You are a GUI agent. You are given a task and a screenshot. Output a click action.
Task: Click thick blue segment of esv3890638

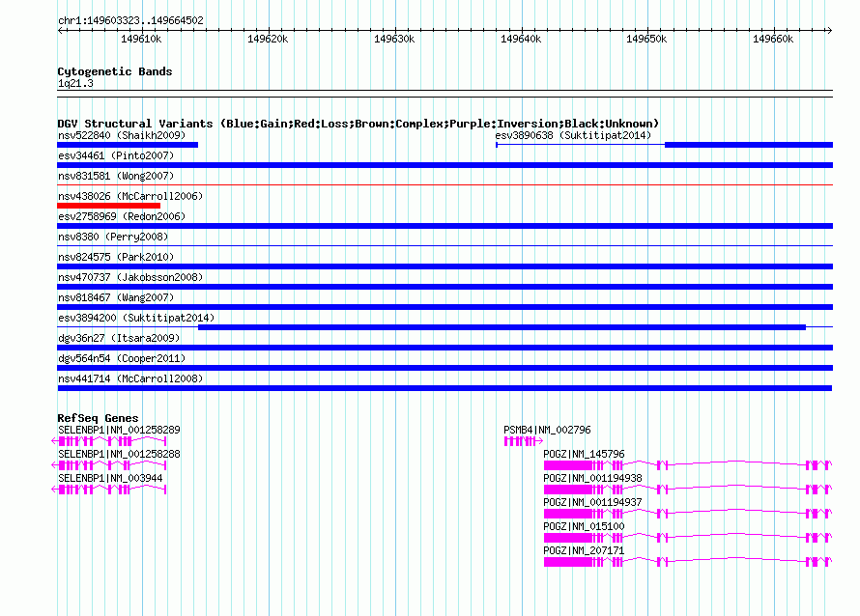point(749,145)
